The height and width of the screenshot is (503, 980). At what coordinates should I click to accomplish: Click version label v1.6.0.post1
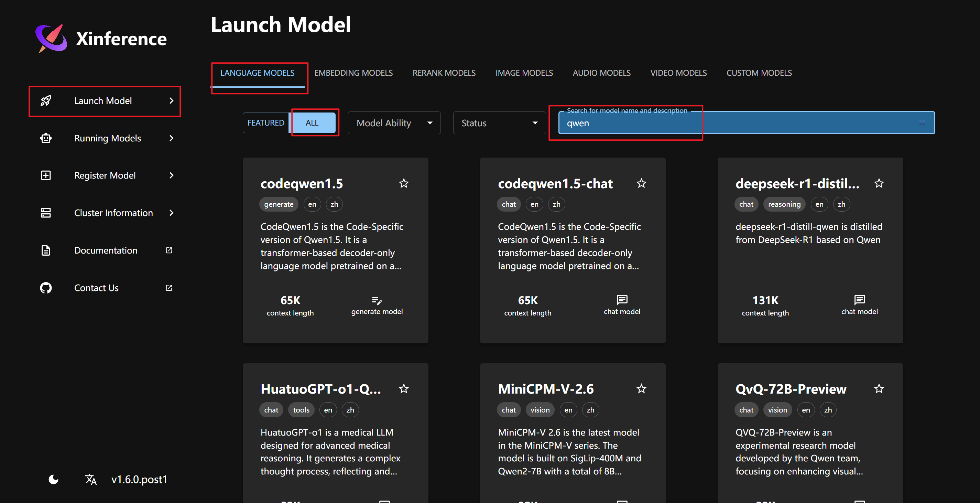point(139,479)
